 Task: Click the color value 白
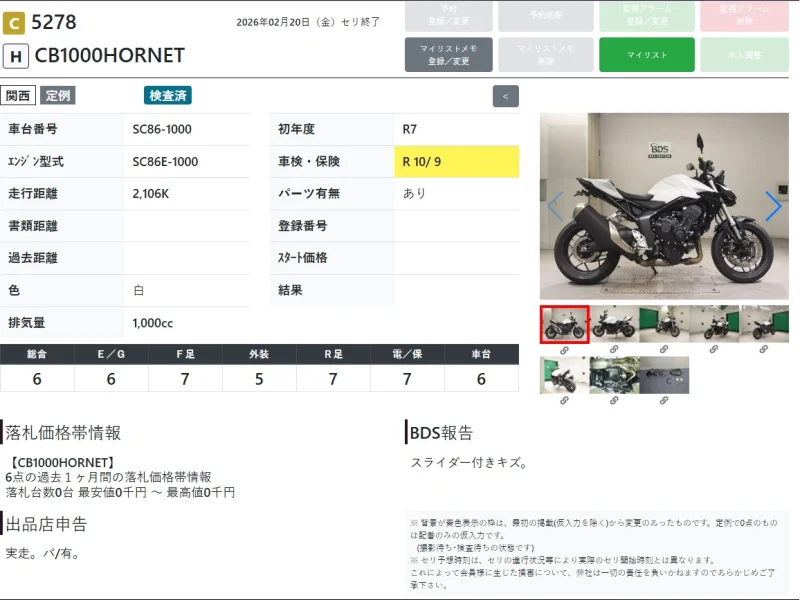click(x=138, y=290)
